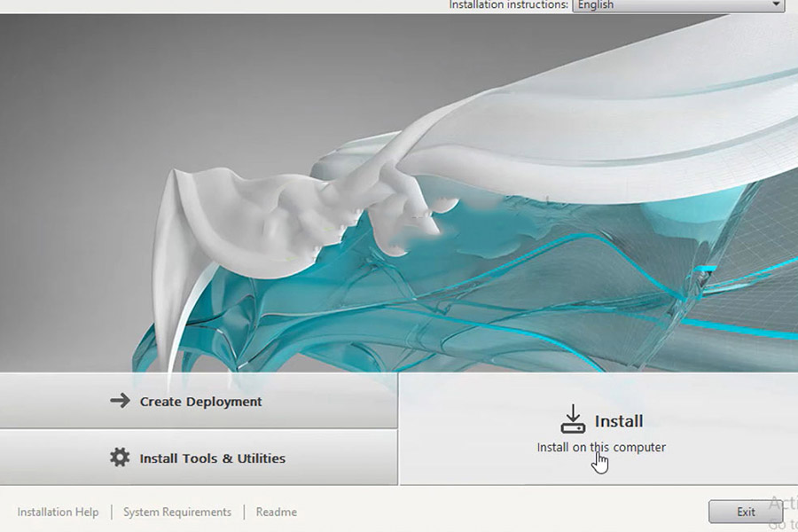The width and height of the screenshot is (798, 532).
Task: Click the 'Create Deployment' text label
Action: [201, 402]
